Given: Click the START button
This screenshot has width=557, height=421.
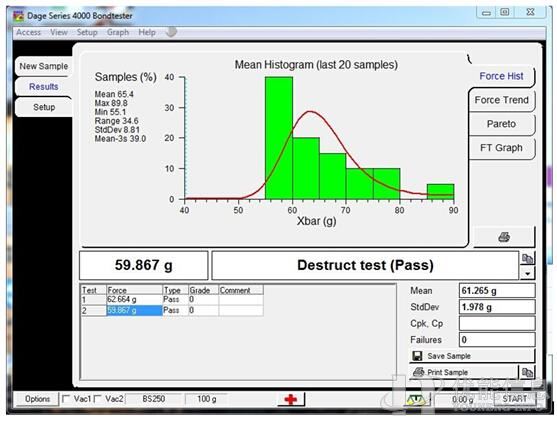Looking at the screenshot, I should click(515, 399).
